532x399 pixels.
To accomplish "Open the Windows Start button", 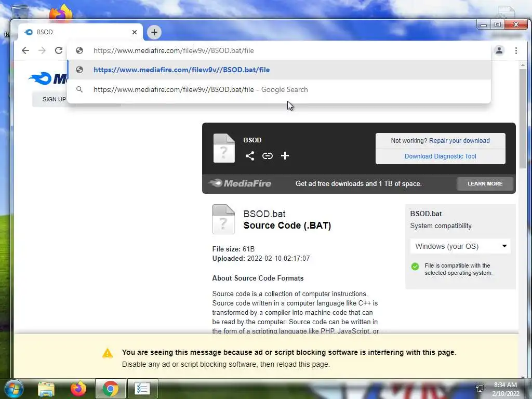I will pos(14,389).
